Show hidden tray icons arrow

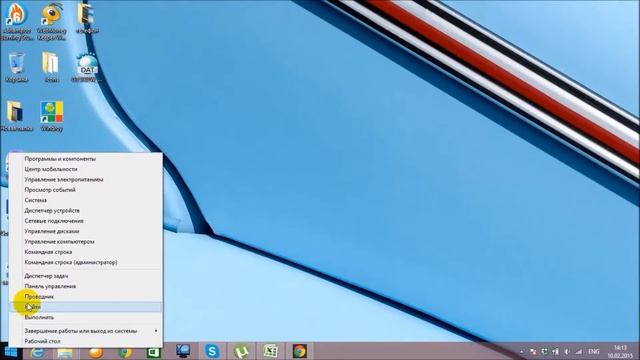click(522, 352)
